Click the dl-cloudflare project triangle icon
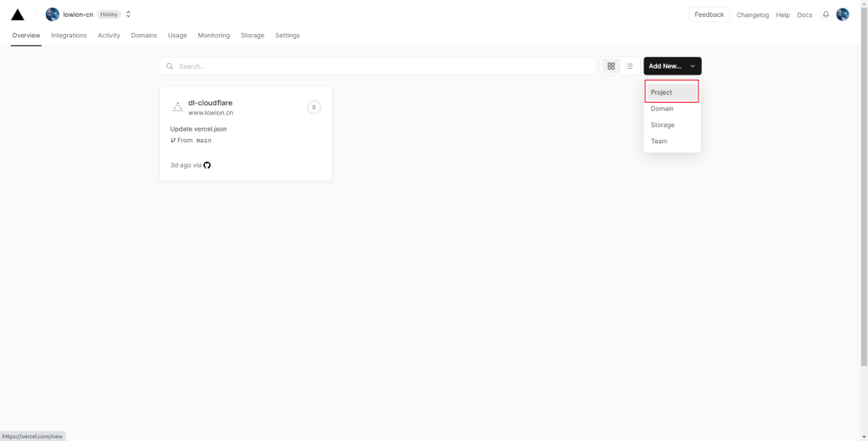Screen dimensions: 868x441 coord(177,108)
